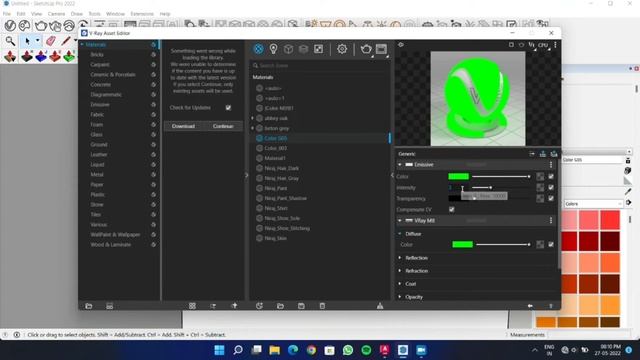Toggle the Check for Updates checkbox
The height and width of the screenshot is (360, 640).
click(228, 108)
